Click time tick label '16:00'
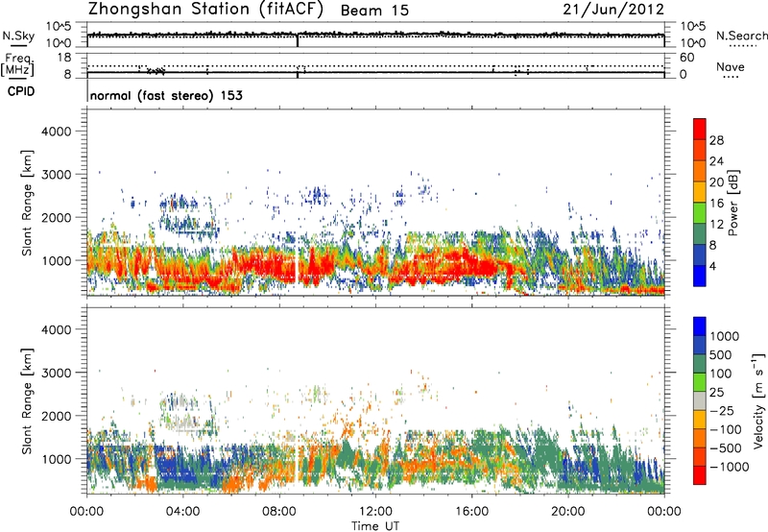Viewport: 768px width, 532px height. click(x=471, y=512)
